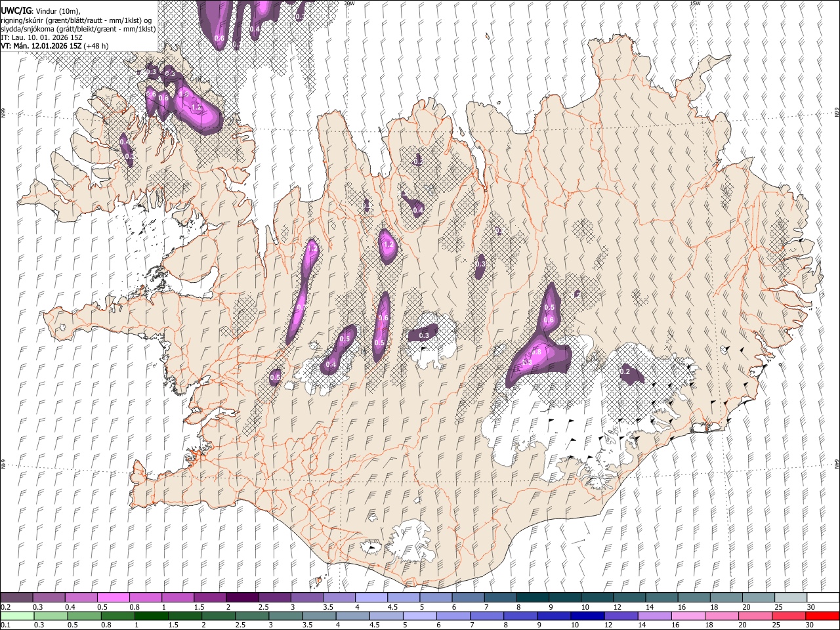Click the 'VT: Mán. 12.01.2026 15Z' valid time
Viewport: 840px width, 630px height.
(x=41, y=46)
